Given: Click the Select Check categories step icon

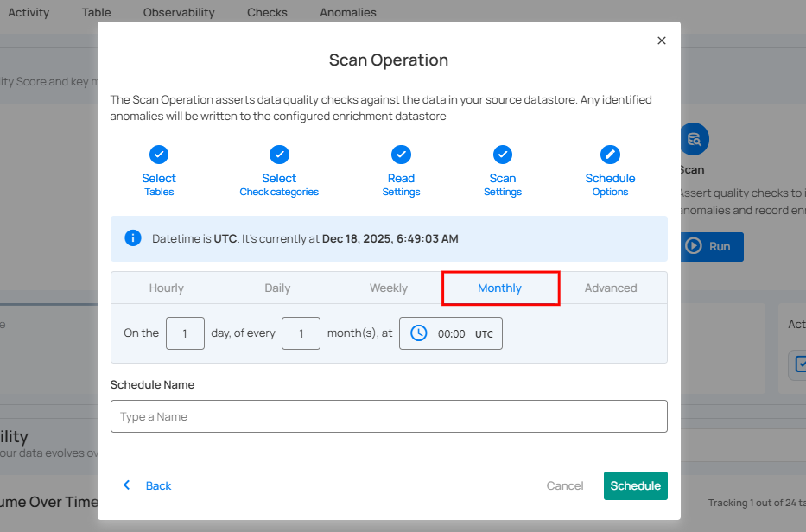Looking at the screenshot, I should [279, 155].
